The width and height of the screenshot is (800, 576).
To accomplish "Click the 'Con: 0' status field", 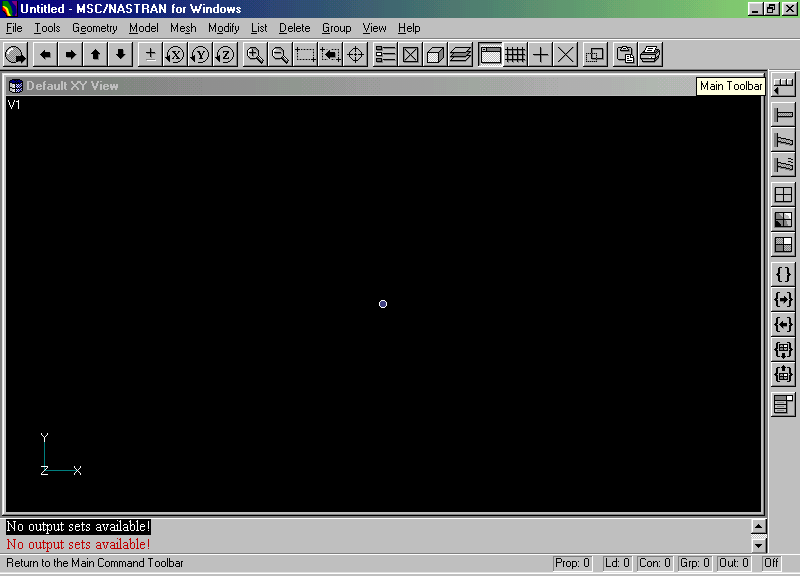I will coord(655,563).
